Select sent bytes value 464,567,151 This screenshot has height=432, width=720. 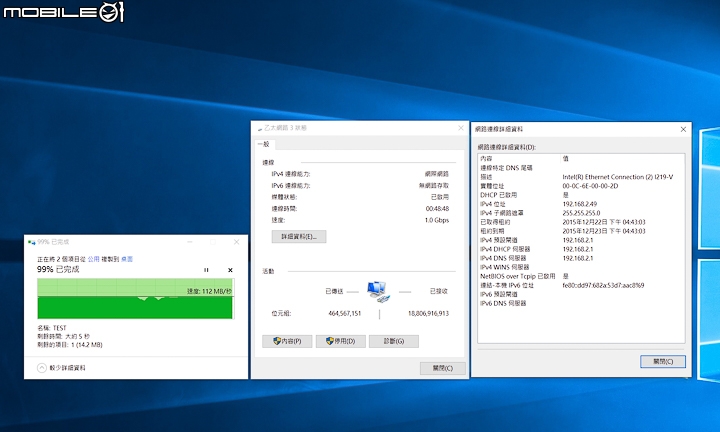(345, 314)
